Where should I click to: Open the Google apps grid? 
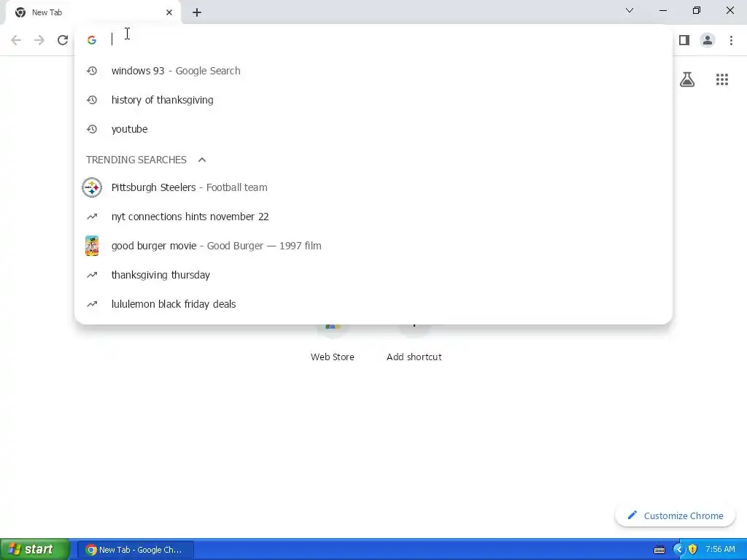click(722, 79)
